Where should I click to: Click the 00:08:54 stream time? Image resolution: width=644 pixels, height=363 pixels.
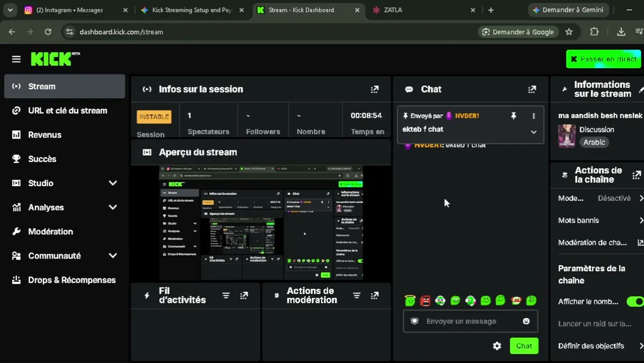(366, 115)
